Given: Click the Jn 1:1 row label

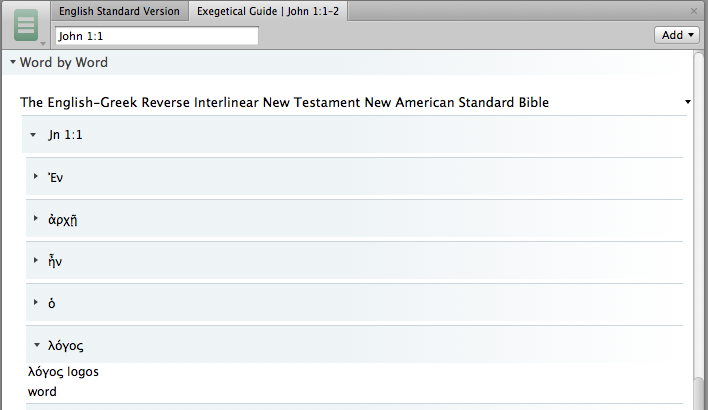Looking at the screenshot, I should pos(65,135).
